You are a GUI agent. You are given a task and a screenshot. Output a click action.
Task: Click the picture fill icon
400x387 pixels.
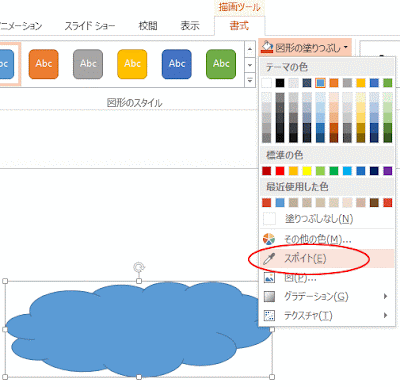coord(269,277)
